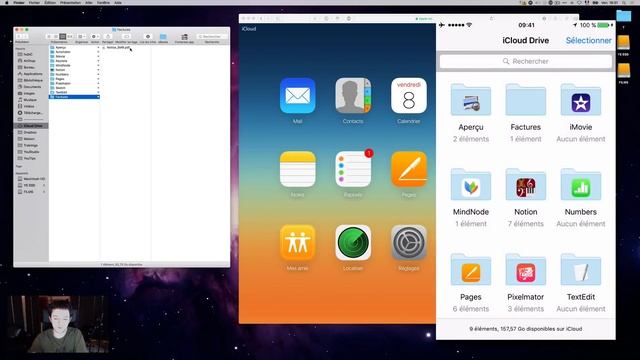Open the Mes amis app in iCloud
Image resolution: width=640 pixels, height=360 pixels.
coord(298,243)
